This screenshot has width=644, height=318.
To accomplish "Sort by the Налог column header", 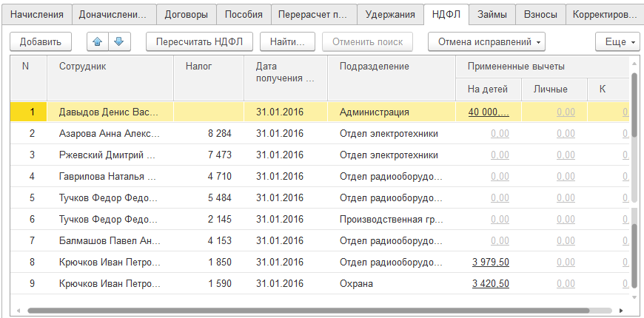I will (199, 67).
